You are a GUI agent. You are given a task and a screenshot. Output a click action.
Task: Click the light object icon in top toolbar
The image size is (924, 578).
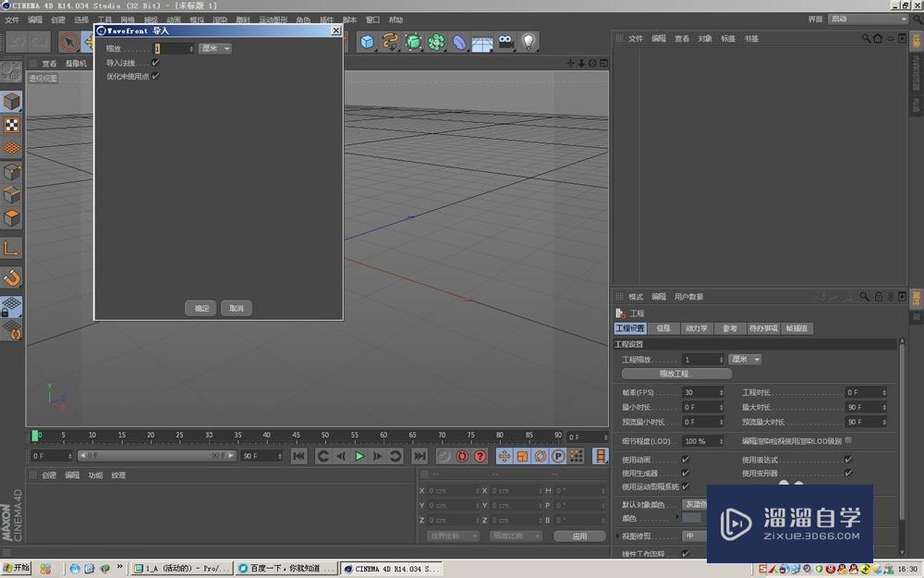(529, 42)
